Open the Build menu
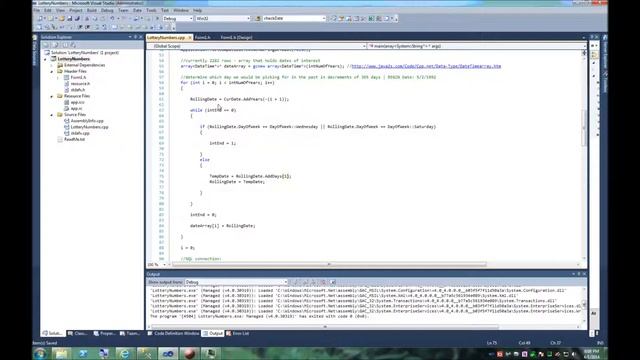 [92, 10]
